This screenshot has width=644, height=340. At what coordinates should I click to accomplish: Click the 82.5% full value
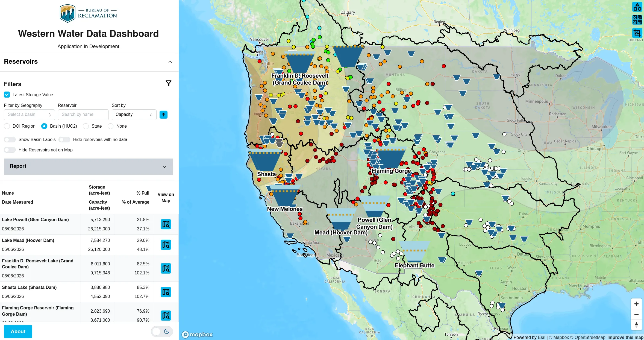tap(143, 264)
